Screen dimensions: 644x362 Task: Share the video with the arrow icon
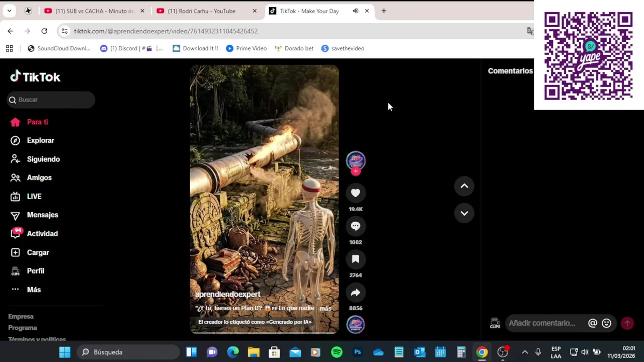pyautogui.click(x=355, y=293)
